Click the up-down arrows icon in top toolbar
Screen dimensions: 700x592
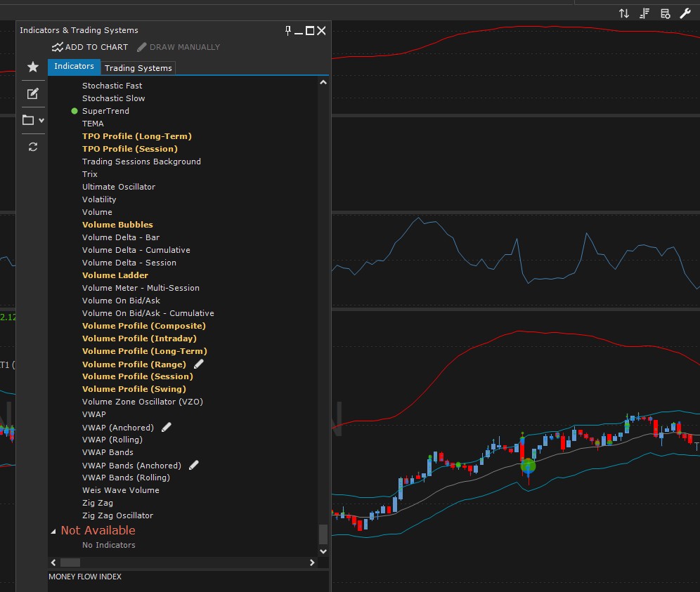click(624, 13)
